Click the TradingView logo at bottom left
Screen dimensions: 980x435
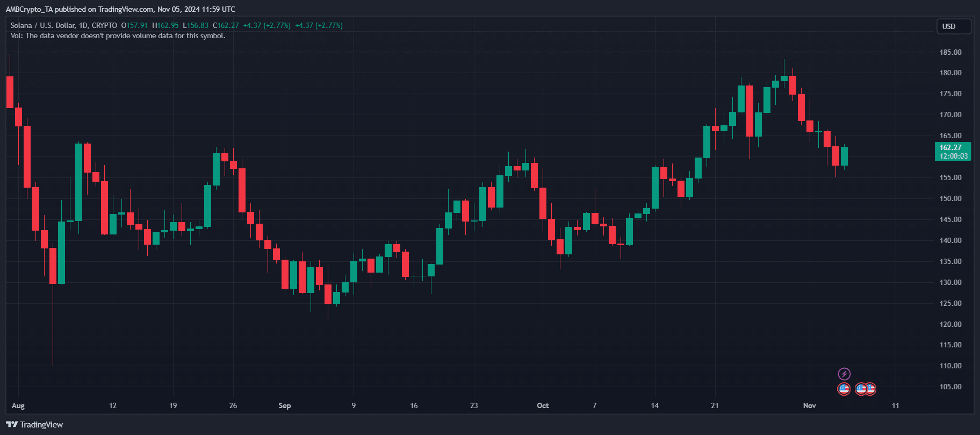tap(34, 425)
